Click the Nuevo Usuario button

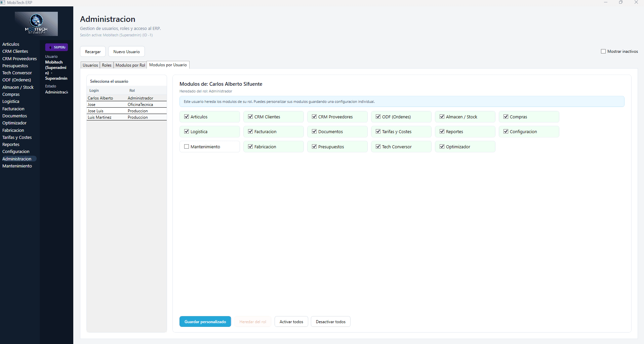(126, 52)
